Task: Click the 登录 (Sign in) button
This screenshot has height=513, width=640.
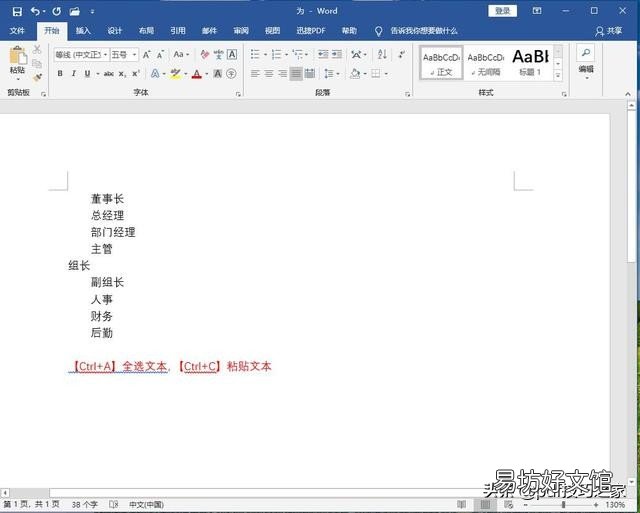Action: 502,11
